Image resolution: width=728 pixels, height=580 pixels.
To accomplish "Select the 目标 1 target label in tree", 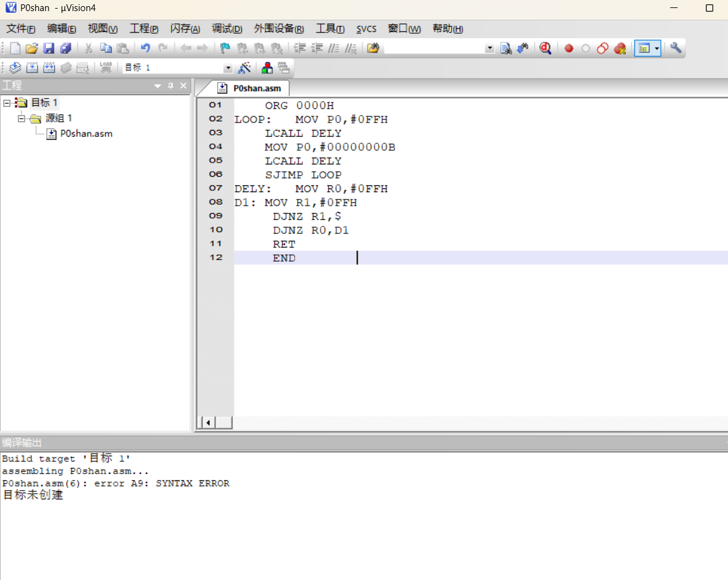I will click(44, 103).
